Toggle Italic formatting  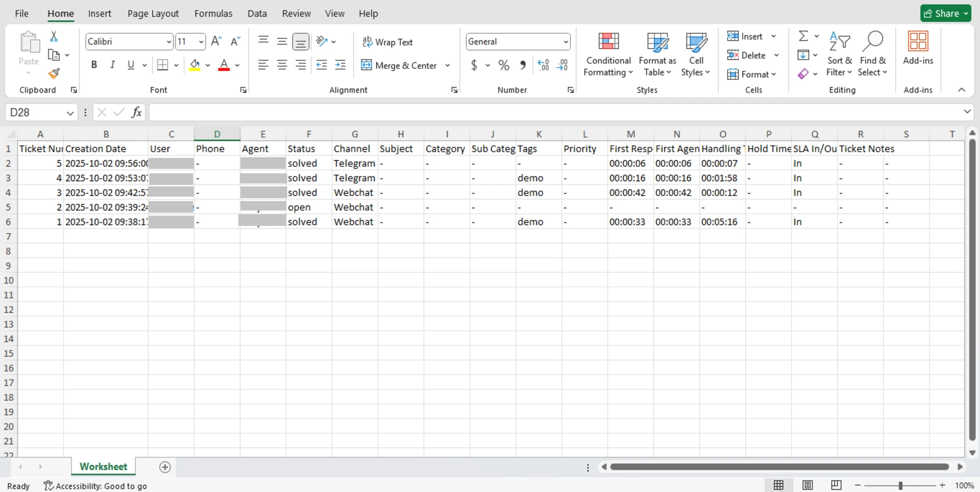click(112, 65)
